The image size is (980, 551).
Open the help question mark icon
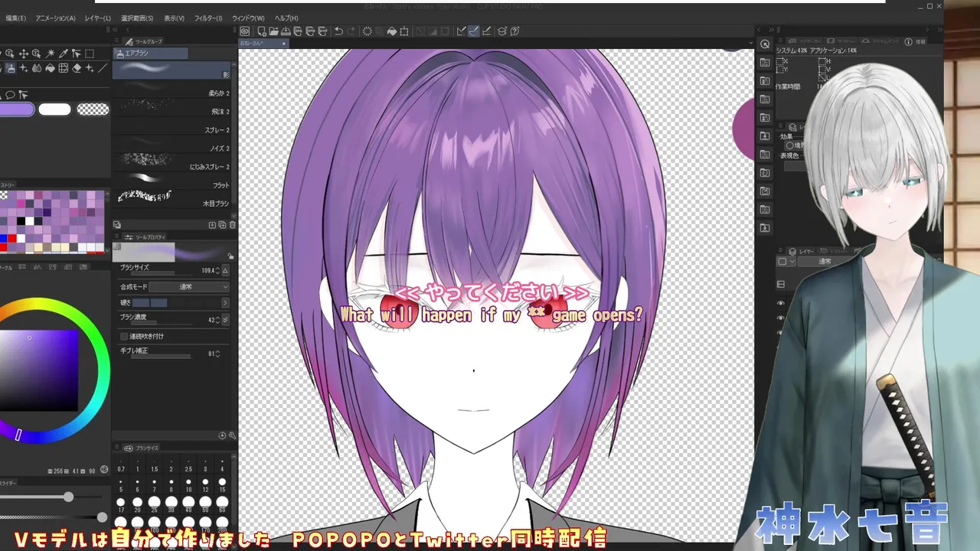pos(515,31)
